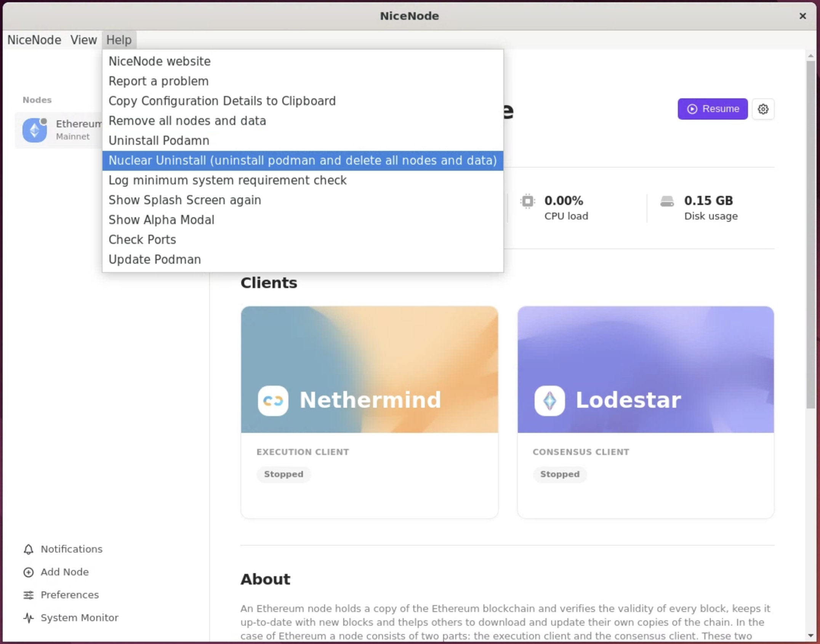This screenshot has height=644, width=820.
Task: Choose NiceNode website menu item
Action: 303,61
